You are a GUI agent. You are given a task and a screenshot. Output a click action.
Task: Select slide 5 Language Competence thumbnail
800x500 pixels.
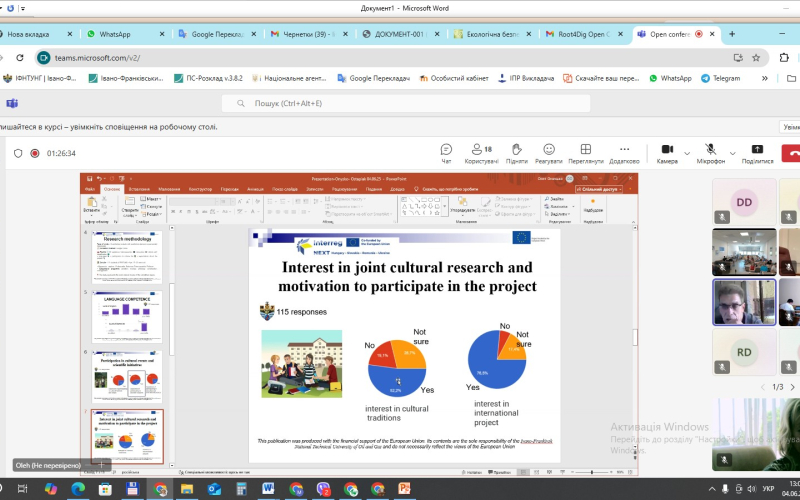point(127,317)
